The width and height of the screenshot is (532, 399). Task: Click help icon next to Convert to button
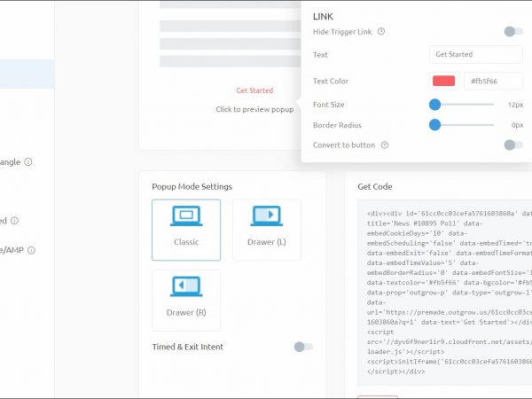385,145
